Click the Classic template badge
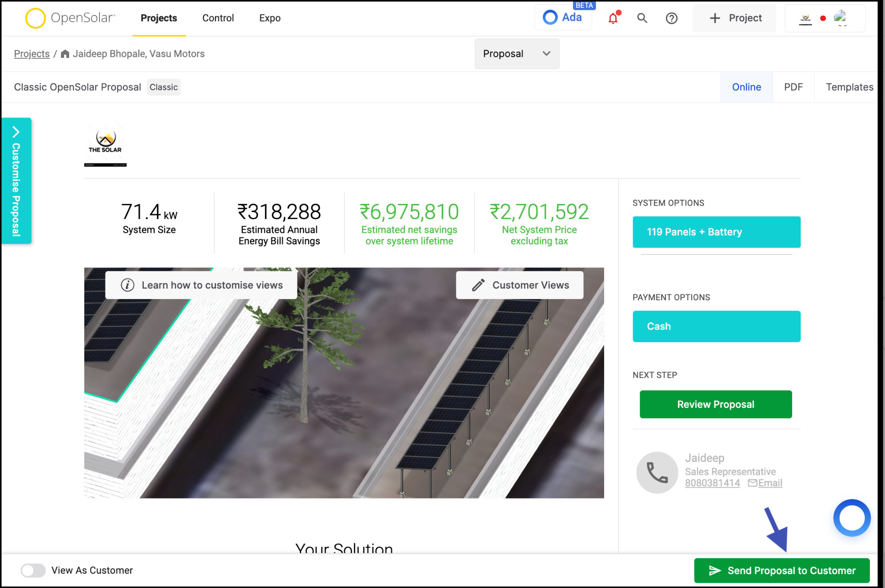 [x=163, y=87]
